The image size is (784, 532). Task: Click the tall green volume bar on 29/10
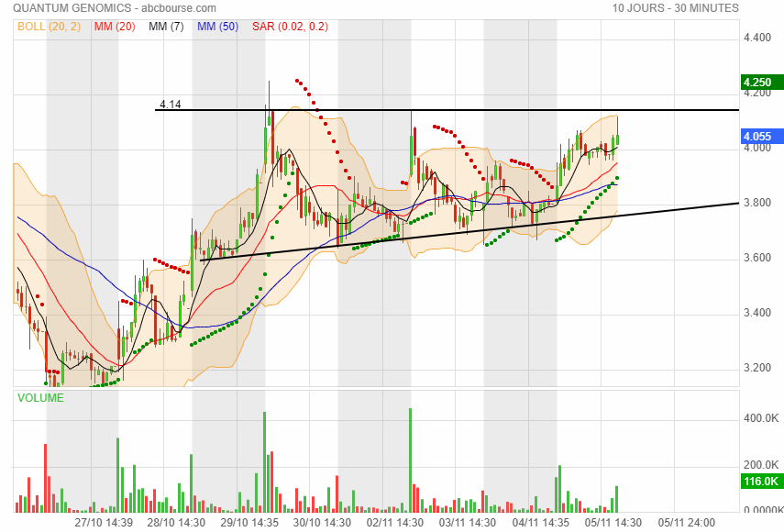pyautogui.click(x=264, y=462)
